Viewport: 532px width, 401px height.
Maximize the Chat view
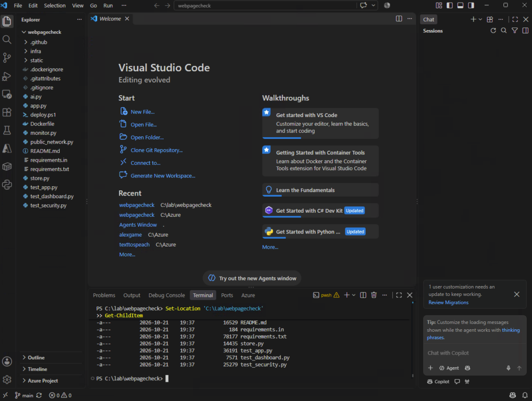(515, 19)
